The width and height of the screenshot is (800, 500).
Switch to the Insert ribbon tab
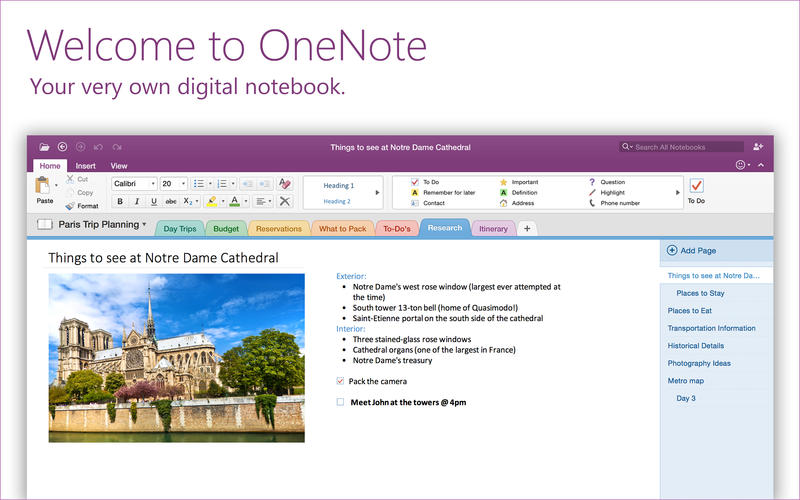pyautogui.click(x=86, y=166)
